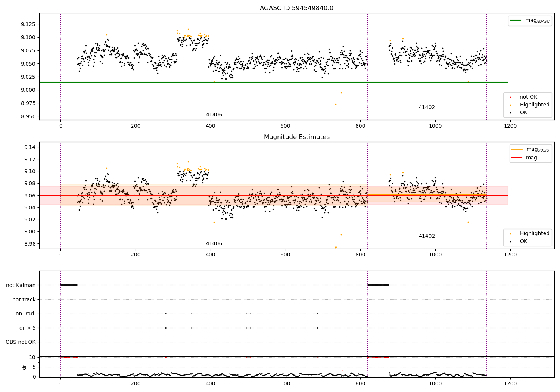The height and width of the screenshot is (392, 560).
Task: Click the 'dr' y-axis label in bottom plot
Action: click(24, 367)
